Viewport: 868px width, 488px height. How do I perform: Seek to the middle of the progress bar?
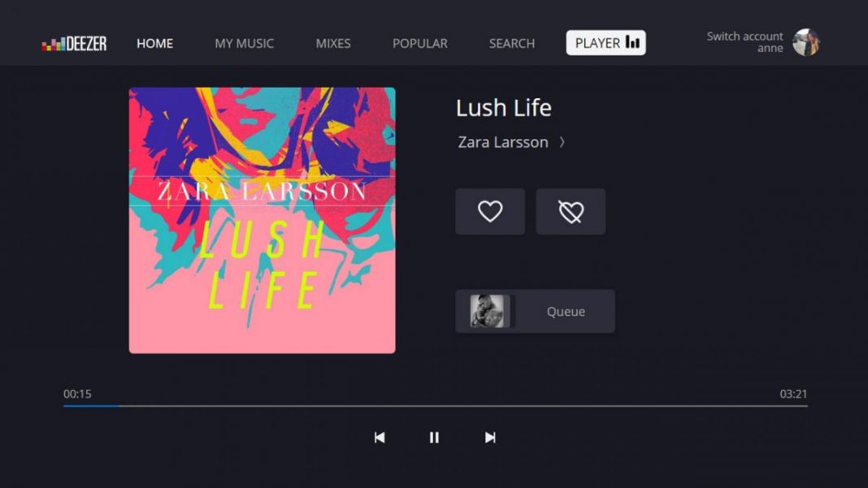(x=435, y=405)
